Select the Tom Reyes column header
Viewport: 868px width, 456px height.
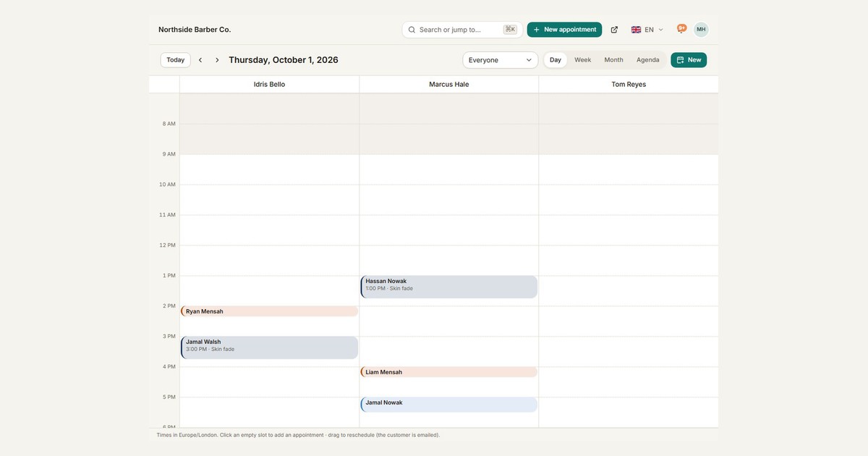click(x=629, y=85)
